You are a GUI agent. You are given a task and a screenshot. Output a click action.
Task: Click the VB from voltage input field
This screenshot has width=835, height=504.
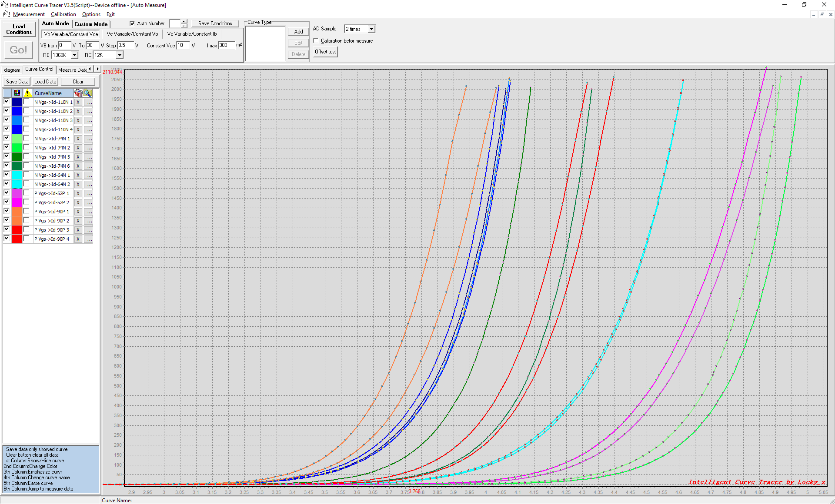tap(64, 45)
